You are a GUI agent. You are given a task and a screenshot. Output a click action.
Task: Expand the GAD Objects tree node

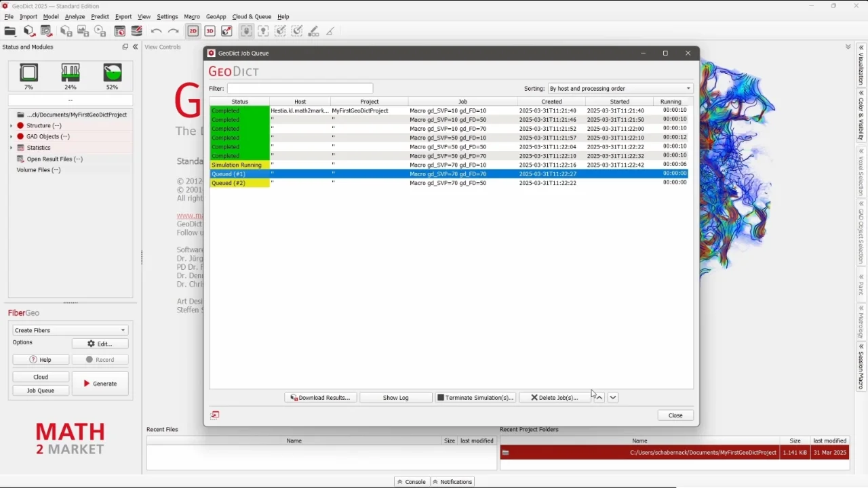point(12,136)
